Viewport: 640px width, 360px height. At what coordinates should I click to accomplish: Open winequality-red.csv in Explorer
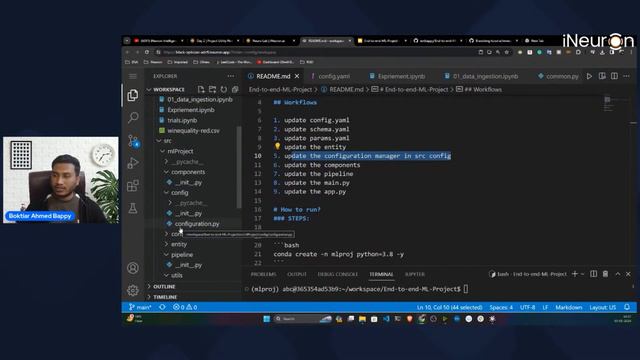(x=193, y=131)
